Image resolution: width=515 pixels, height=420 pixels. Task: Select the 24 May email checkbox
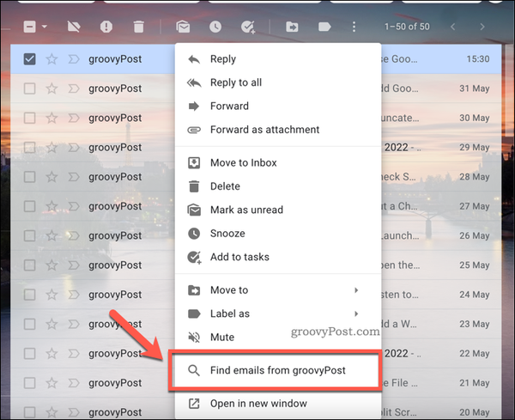(x=29, y=295)
